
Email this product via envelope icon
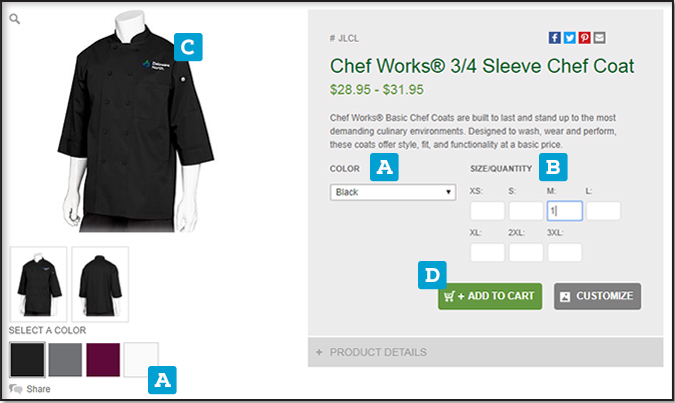click(599, 38)
